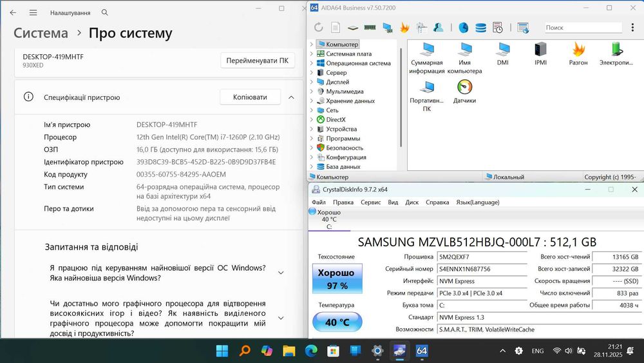Collapse the Специфікації пристрою section chevron

point(291,97)
